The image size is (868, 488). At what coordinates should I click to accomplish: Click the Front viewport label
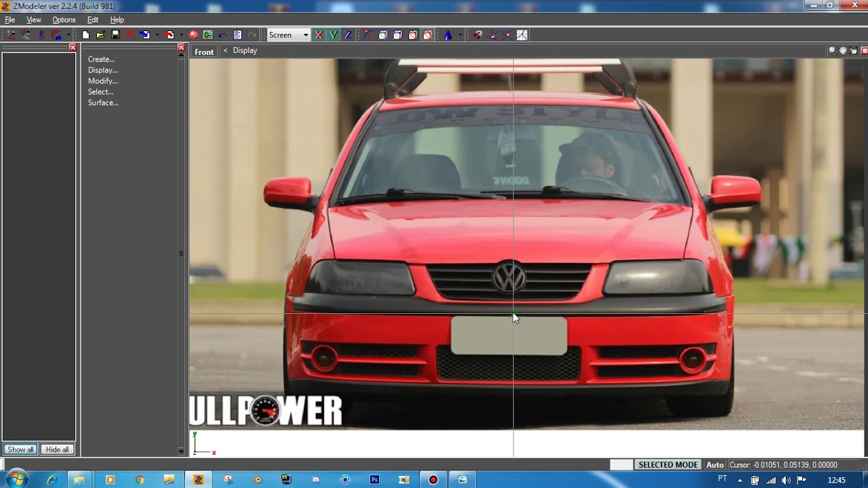(204, 52)
